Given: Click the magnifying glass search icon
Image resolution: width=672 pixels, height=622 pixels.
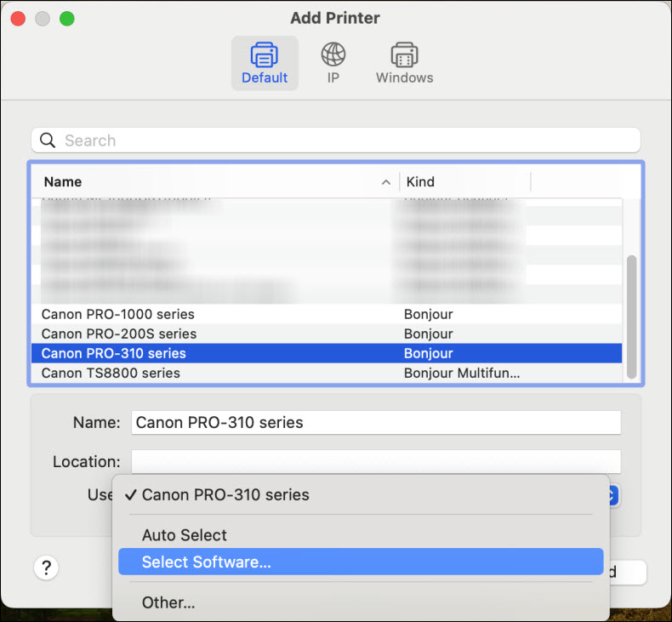Looking at the screenshot, I should (x=48, y=140).
